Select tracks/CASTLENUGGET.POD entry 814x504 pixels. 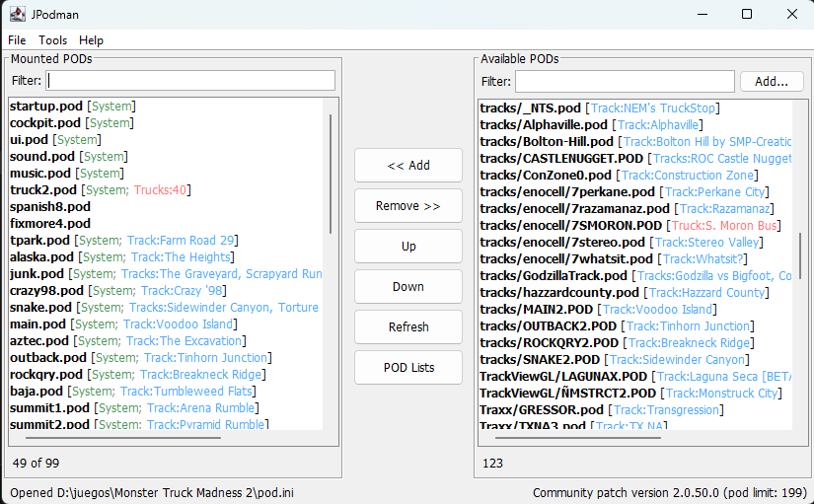(x=635, y=159)
